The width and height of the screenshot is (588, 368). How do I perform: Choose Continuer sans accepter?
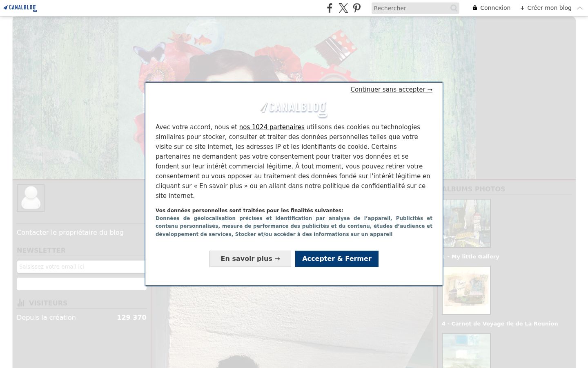point(391,90)
